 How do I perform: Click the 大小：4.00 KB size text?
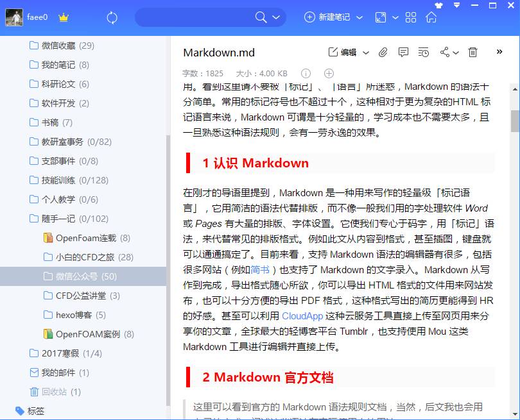click(261, 74)
